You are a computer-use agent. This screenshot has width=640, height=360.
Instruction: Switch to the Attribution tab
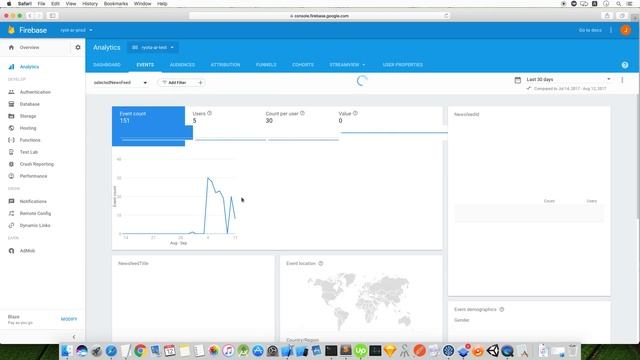[225, 65]
